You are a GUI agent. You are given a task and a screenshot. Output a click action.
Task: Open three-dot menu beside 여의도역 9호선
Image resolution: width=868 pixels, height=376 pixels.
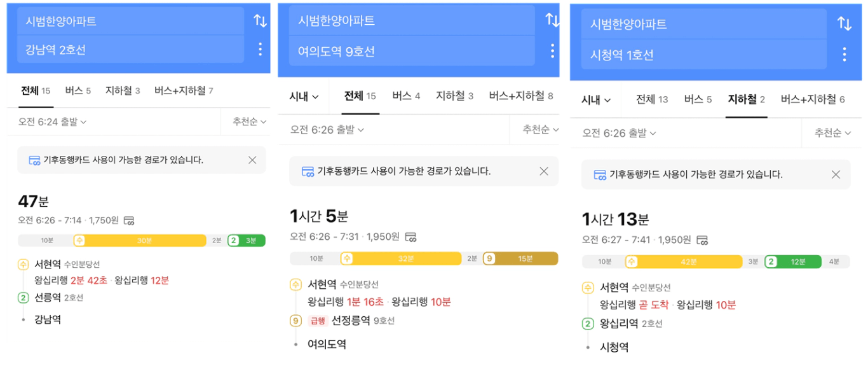[552, 51]
